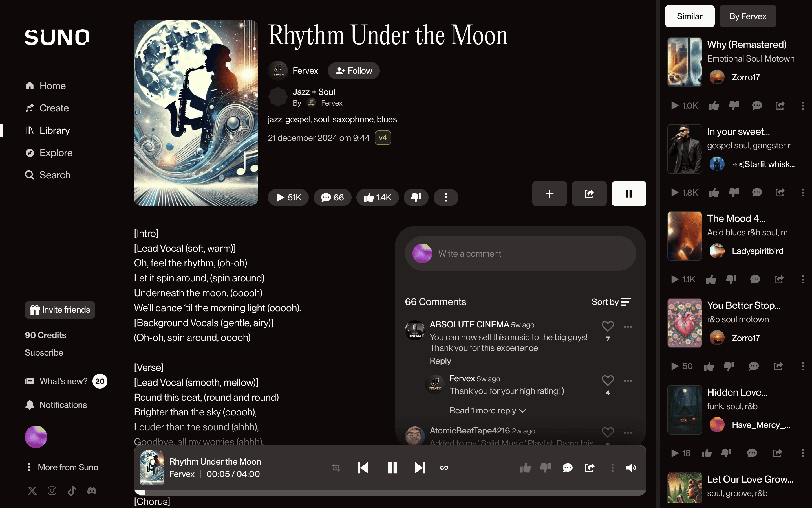This screenshot has width=812, height=508.
Task: Play the song via the 51K button
Action: (288, 197)
